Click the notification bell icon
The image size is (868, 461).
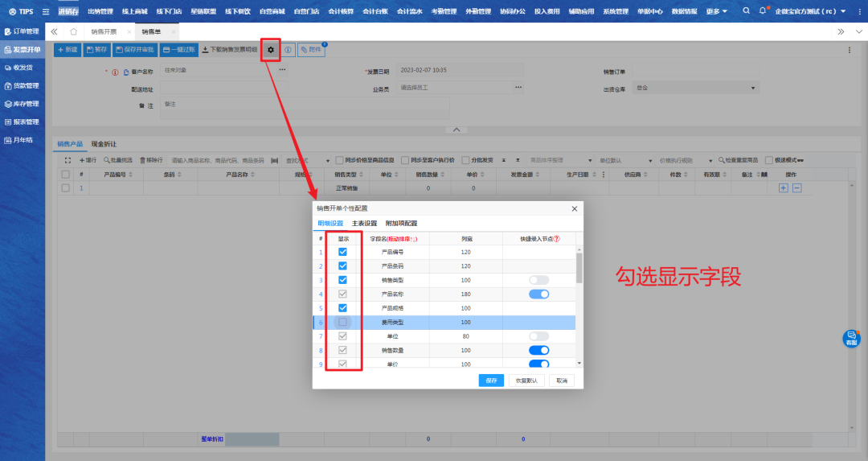pos(762,11)
